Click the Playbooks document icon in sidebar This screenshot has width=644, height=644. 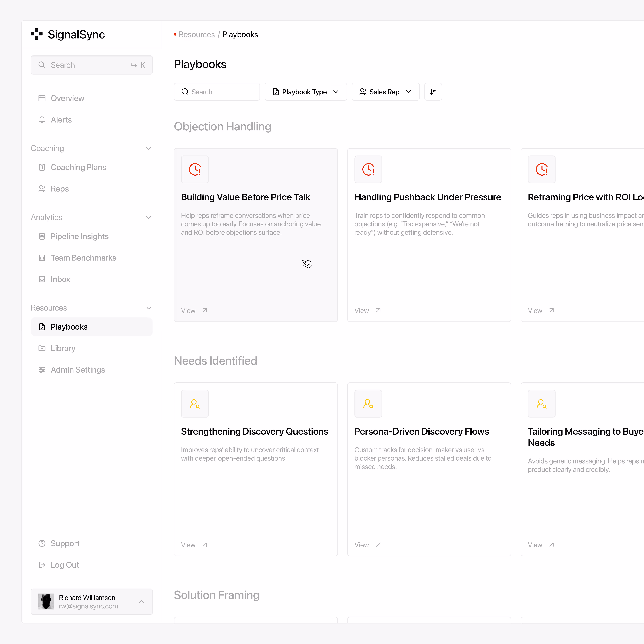(x=42, y=327)
